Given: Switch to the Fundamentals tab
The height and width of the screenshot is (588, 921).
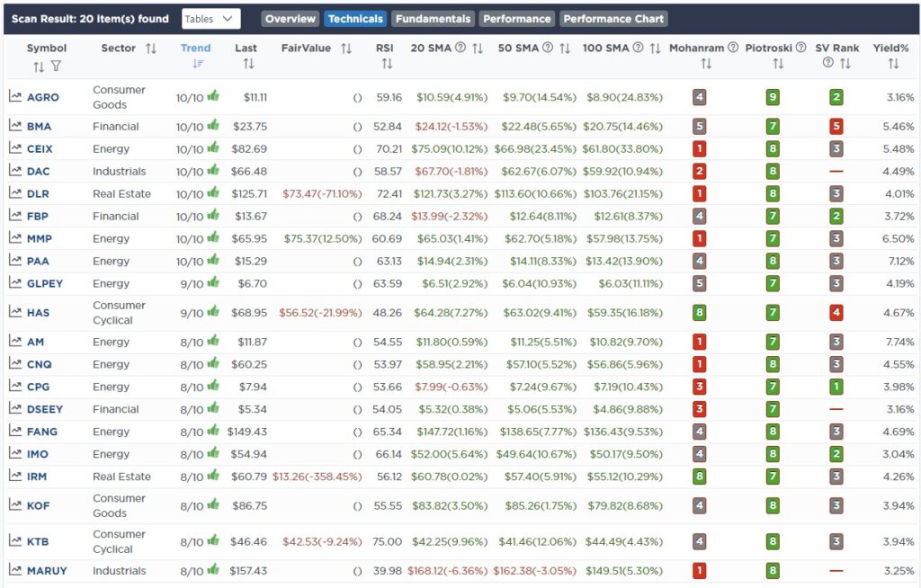Looking at the screenshot, I should pyautogui.click(x=433, y=19).
